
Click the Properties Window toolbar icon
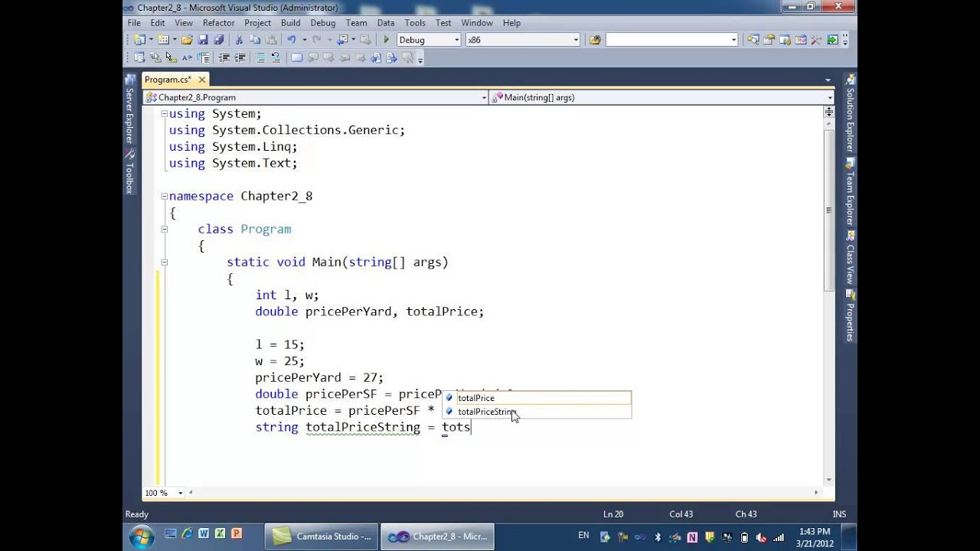coord(769,40)
